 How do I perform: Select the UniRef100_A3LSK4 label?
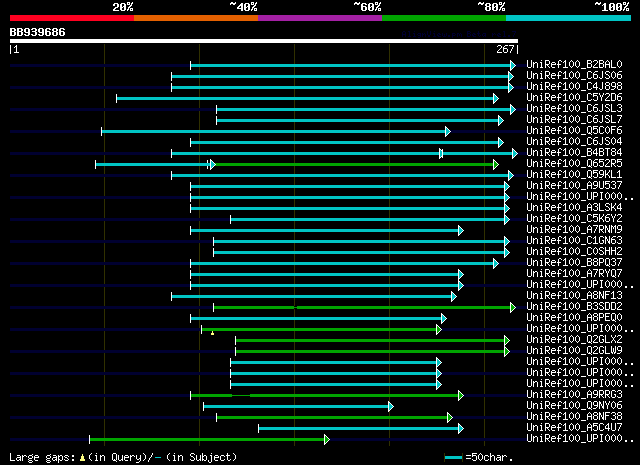[x=574, y=208]
